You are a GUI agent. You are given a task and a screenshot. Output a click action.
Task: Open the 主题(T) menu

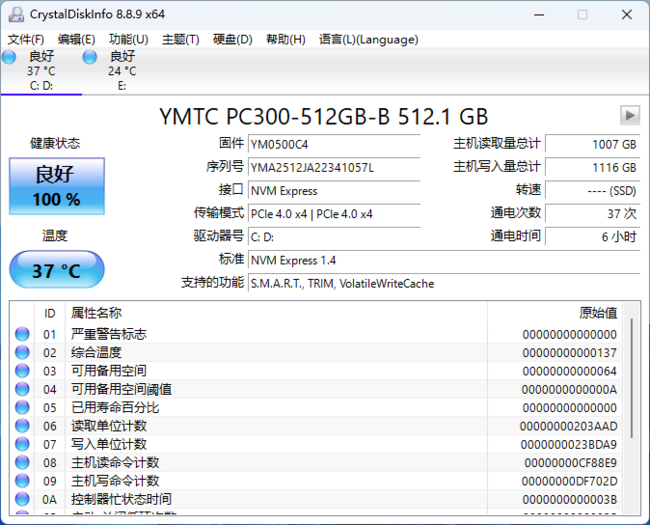coord(180,39)
